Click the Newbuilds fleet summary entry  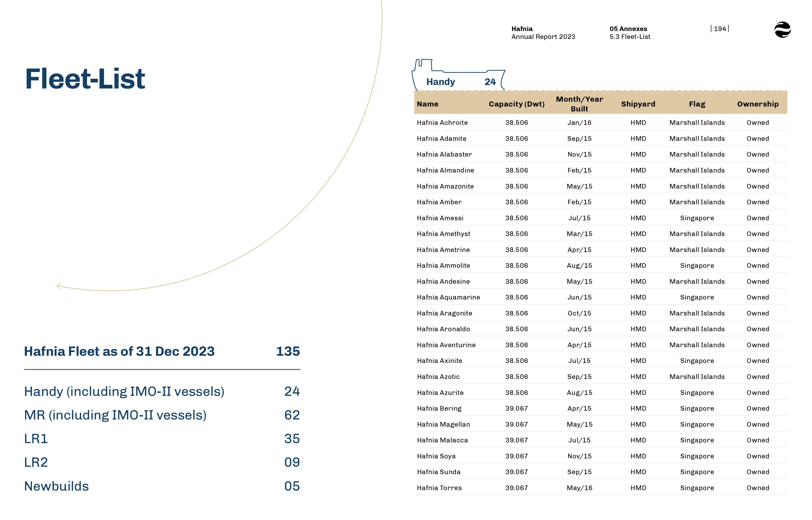[56, 486]
